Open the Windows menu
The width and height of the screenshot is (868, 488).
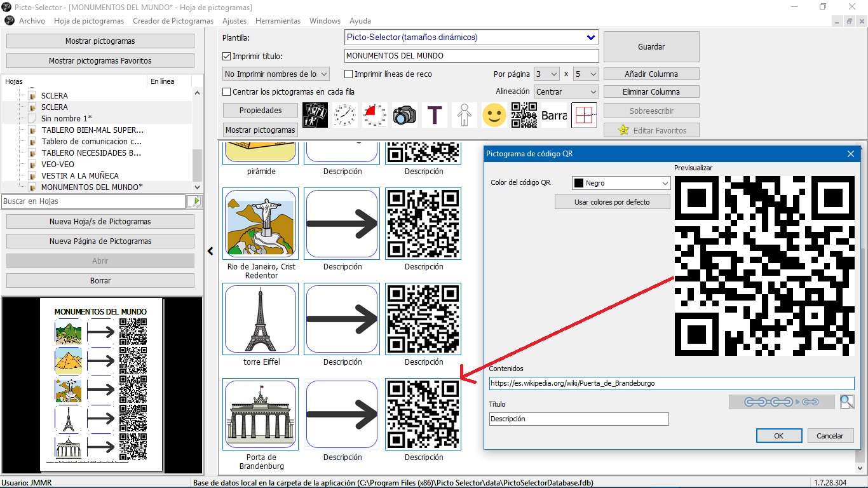pyautogui.click(x=325, y=21)
